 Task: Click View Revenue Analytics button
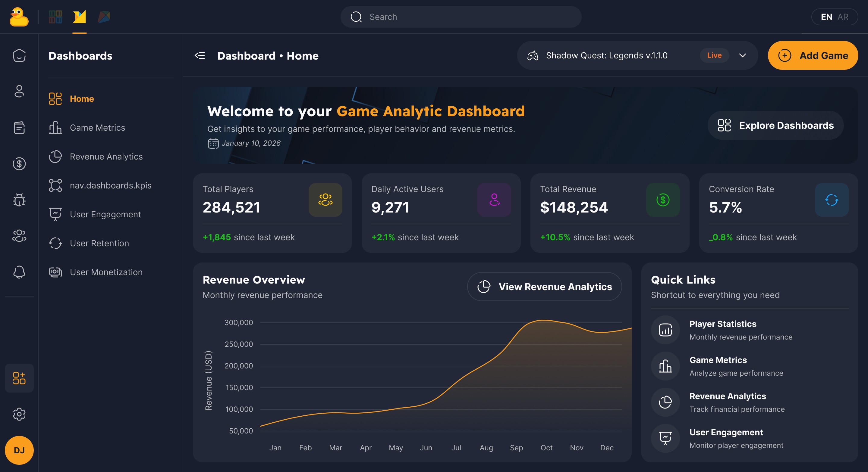[544, 287]
